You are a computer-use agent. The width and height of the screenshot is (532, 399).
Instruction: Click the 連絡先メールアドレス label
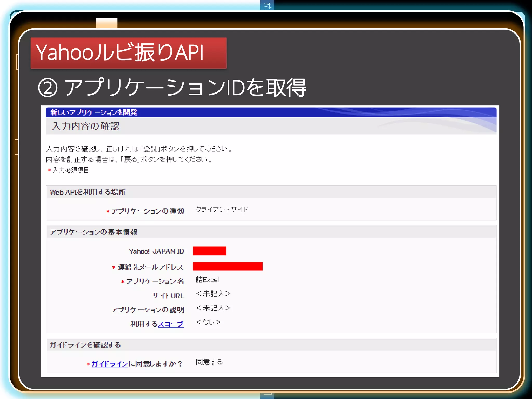(150, 267)
